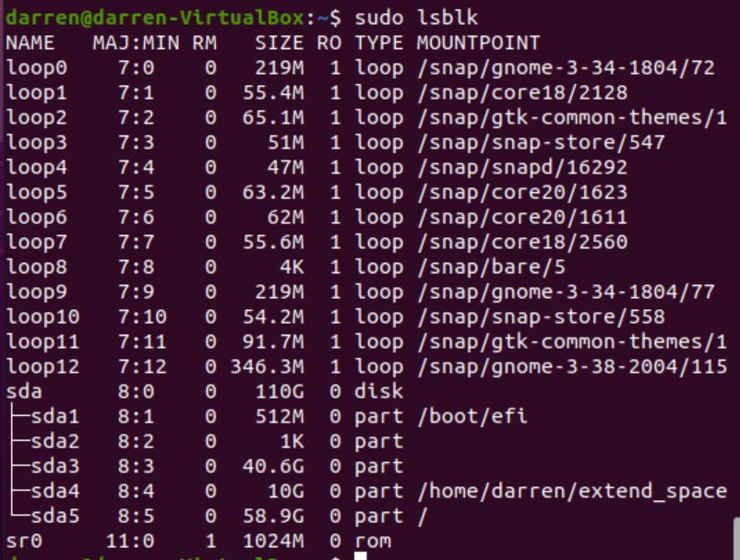Select the sda5 partition name
This screenshot has width=740, height=560.
[x=54, y=516]
